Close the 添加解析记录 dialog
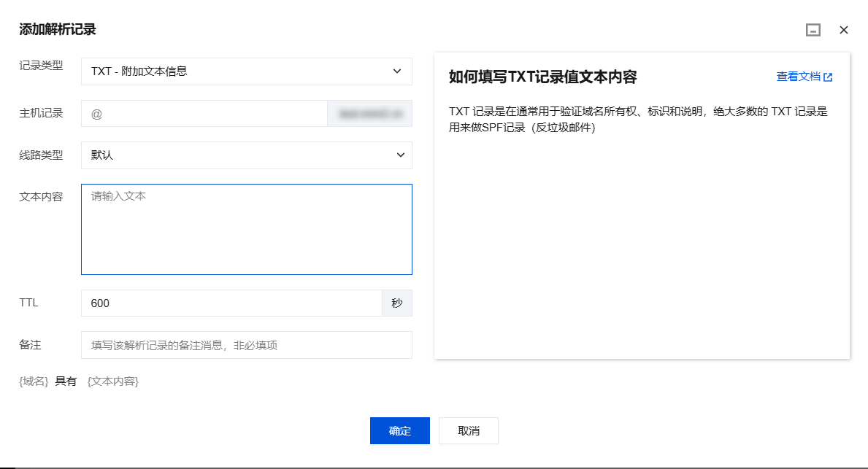This screenshot has width=868, height=469. (x=844, y=30)
